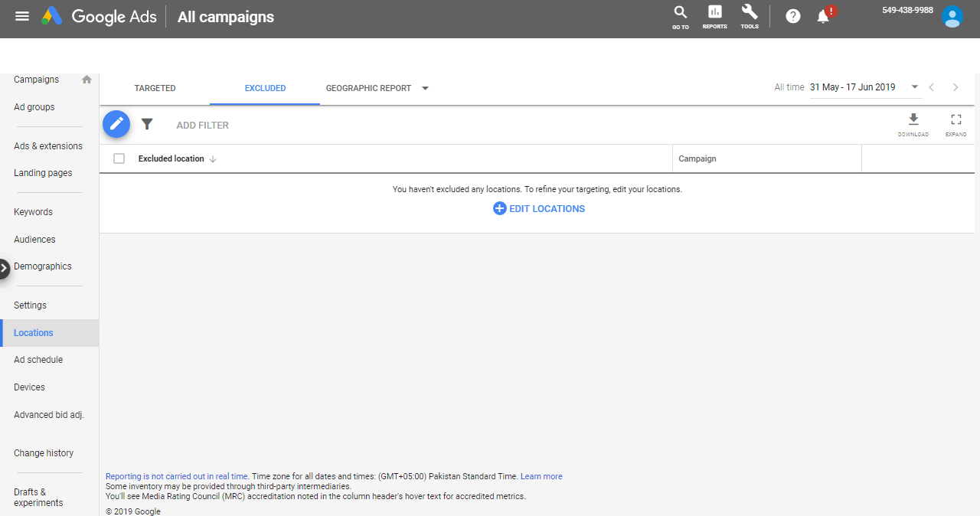The image size is (980, 516).
Task: Download the excluded locations table
Action: 913,124
